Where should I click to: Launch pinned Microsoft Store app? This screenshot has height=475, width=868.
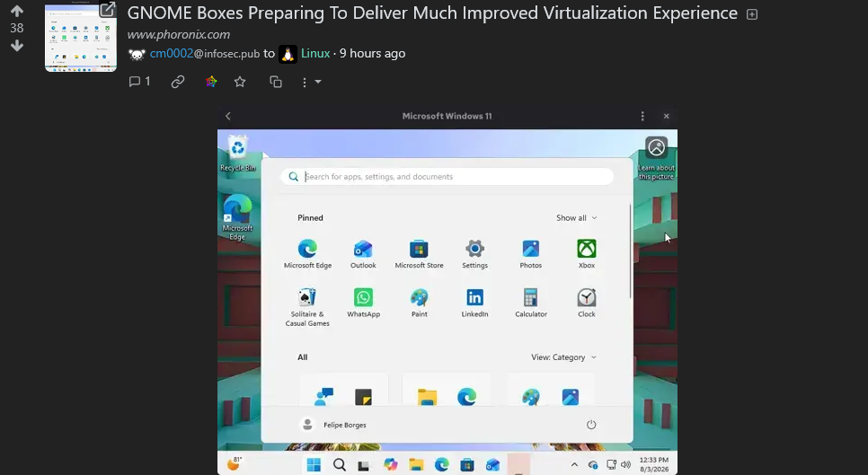pos(419,254)
